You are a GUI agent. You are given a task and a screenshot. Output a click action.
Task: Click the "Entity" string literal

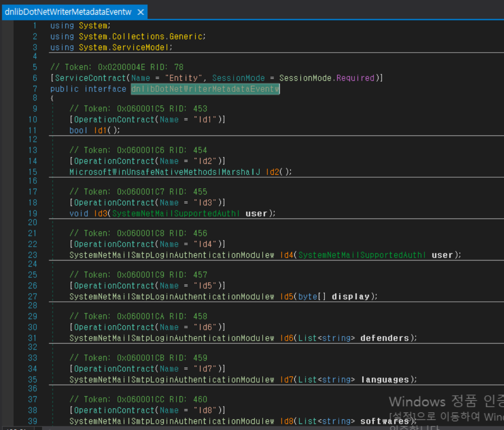pos(184,78)
